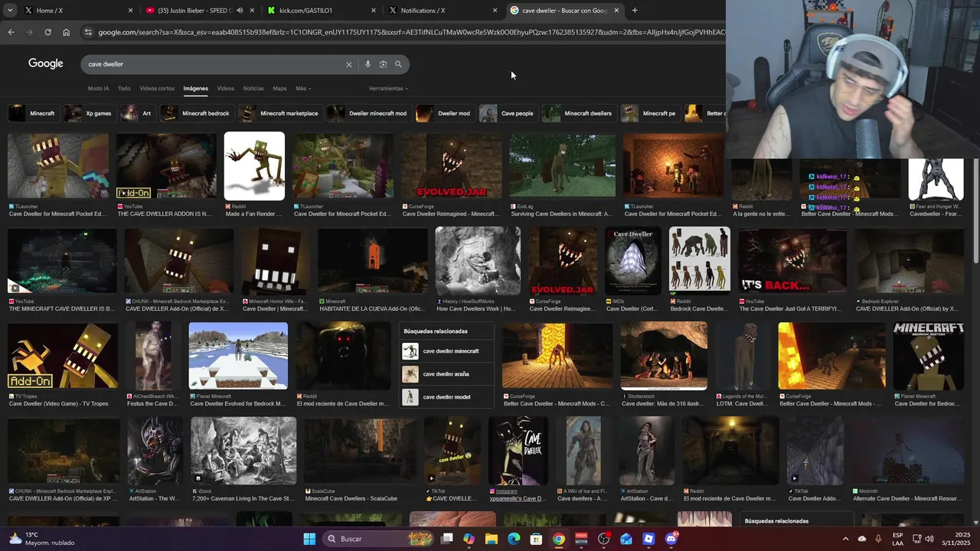Open the tab search dropdown arrow
The width and height of the screenshot is (980, 551).
(8, 11)
